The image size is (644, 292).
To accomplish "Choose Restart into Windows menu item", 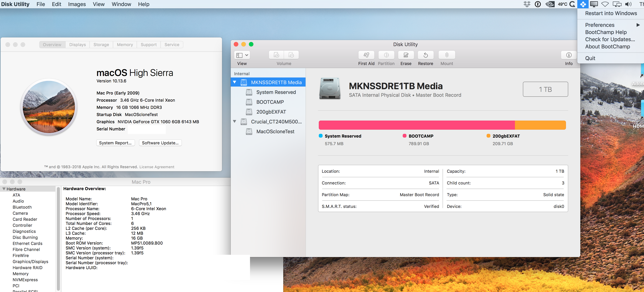I will (611, 13).
